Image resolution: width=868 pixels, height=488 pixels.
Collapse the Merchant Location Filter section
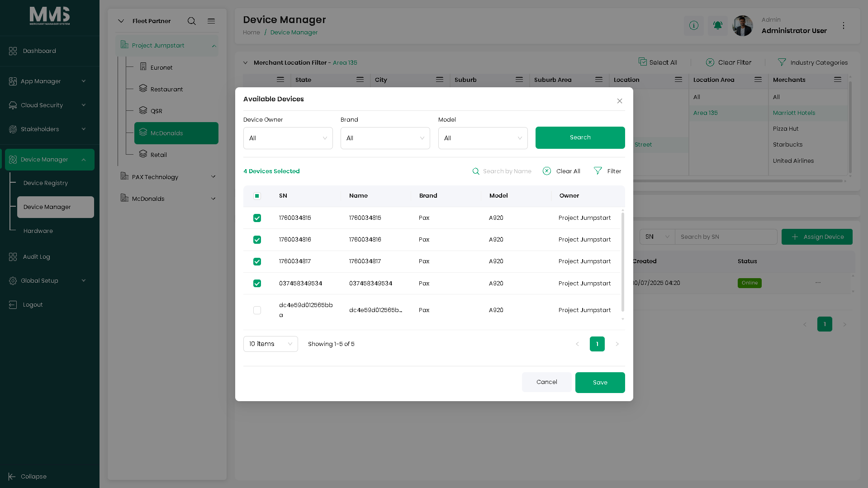[x=246, y=63]
